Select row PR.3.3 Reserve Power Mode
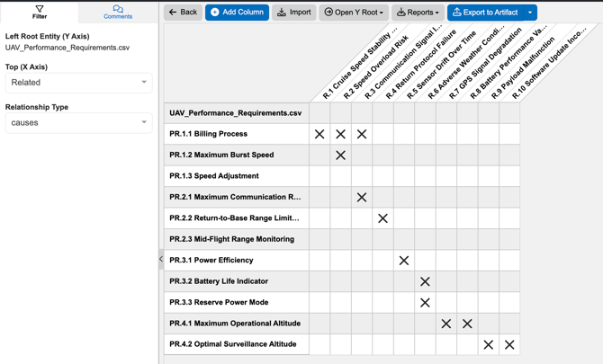The height and width of the screenshot is (364, 603). [237, 303]
